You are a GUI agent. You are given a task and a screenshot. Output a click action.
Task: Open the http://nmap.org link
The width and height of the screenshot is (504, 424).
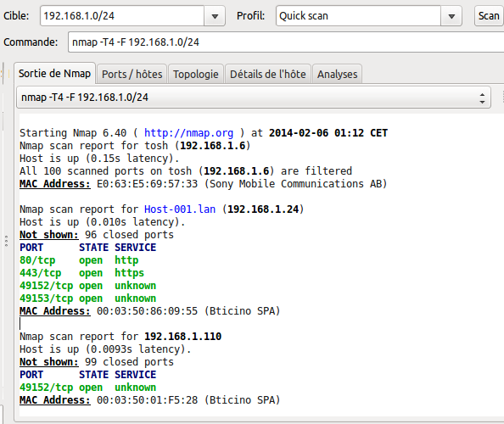(188, 132)
